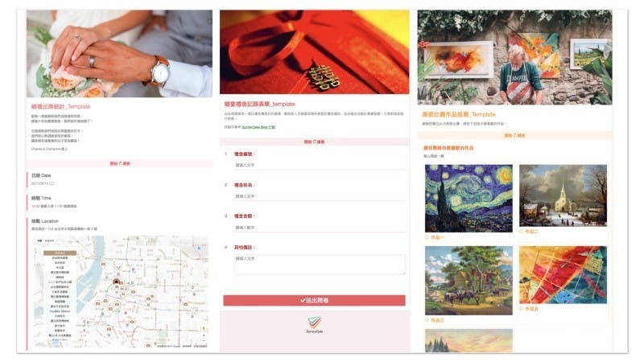Click the red envelope form start banner

click(x=315, y=142)
